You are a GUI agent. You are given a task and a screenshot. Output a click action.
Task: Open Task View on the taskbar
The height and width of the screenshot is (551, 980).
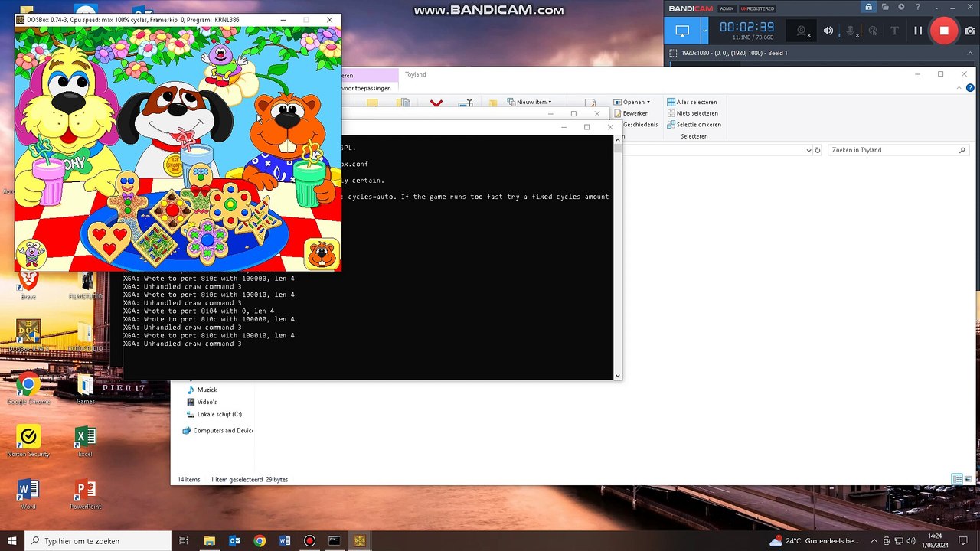[184, 541]
